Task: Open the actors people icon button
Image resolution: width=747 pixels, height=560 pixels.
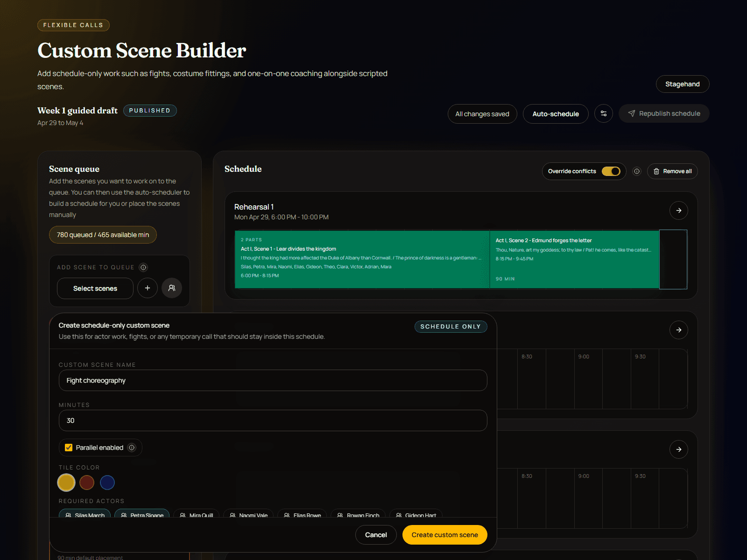Action: click(x=172, y=288)
